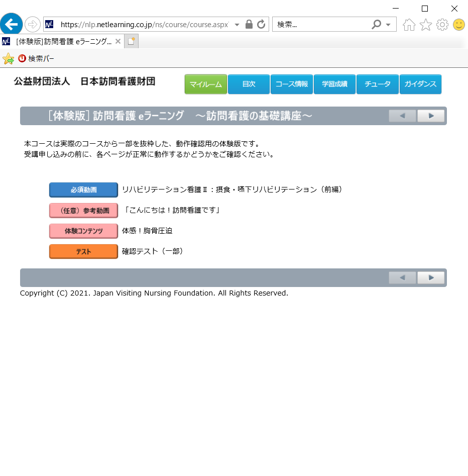
Task: Open a new tab with the blank tab button
Action: pyautogui.click(x=132, y=41)
